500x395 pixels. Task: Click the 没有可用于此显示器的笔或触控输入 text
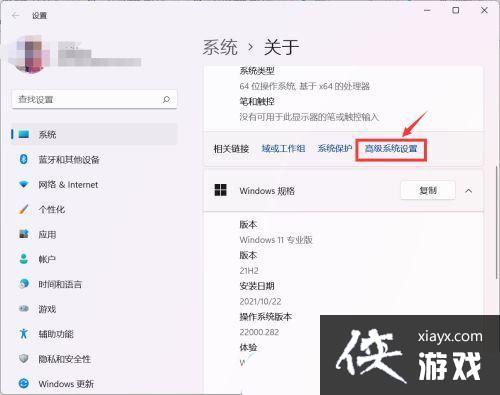point(309,117)
